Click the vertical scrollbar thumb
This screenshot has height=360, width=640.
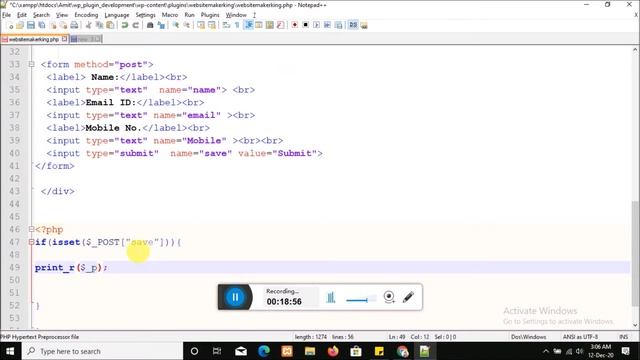[635, 253]
